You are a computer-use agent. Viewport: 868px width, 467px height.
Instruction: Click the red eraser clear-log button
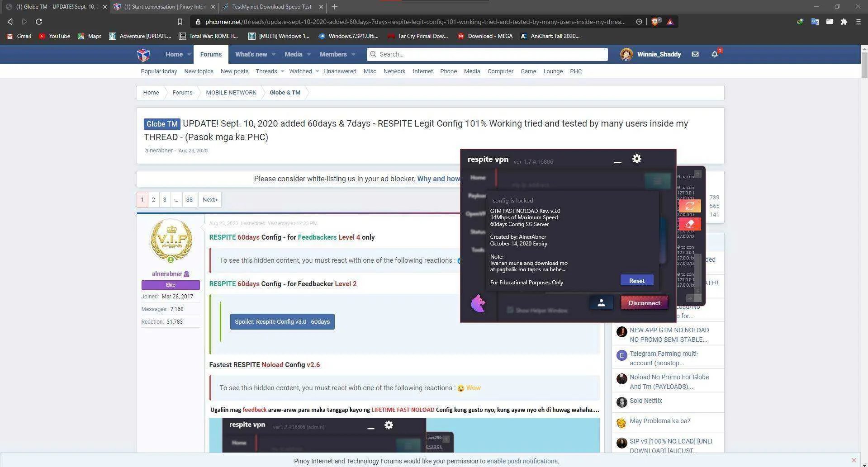click(690, 224)
